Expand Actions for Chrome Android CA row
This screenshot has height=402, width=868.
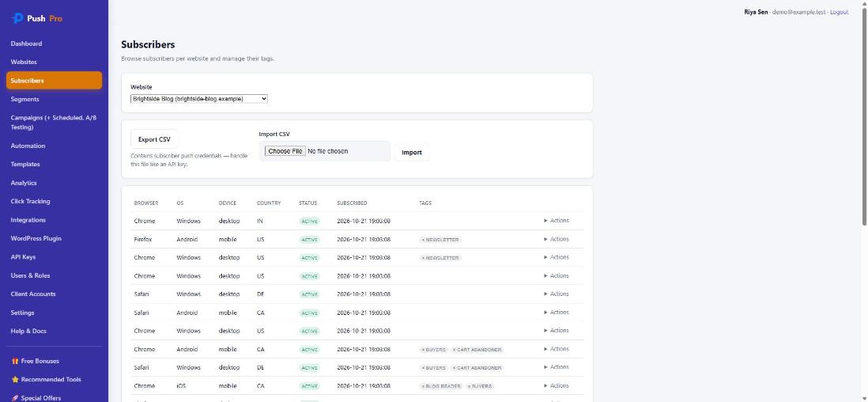tap(556, 349)
